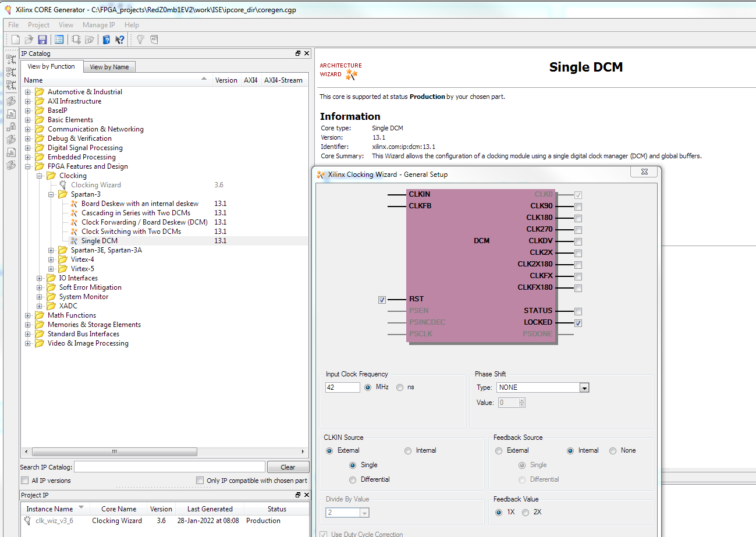756x537 pixels.
Task: Enable the STATUS output checkbox
Action: 578,311
